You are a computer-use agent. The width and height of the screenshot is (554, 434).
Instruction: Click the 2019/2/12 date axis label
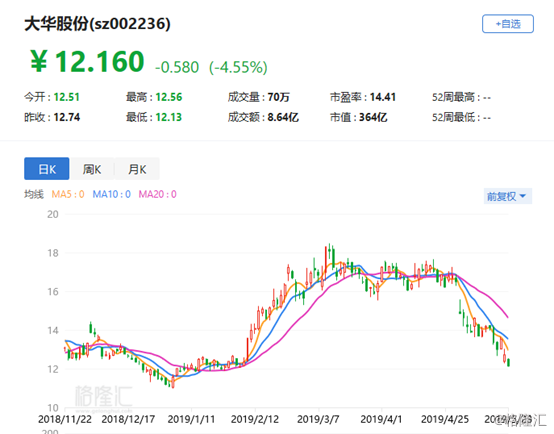[x=255, y=420]
